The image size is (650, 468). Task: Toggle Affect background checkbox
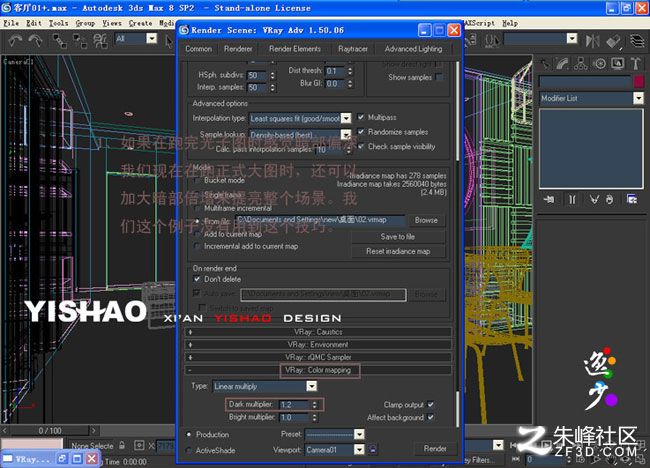tap(431, 417)
